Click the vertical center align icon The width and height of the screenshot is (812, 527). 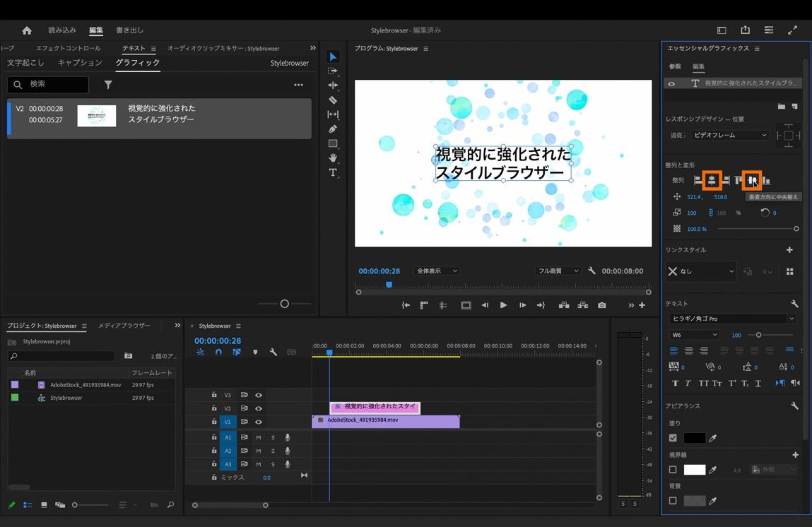click(752, 181)
